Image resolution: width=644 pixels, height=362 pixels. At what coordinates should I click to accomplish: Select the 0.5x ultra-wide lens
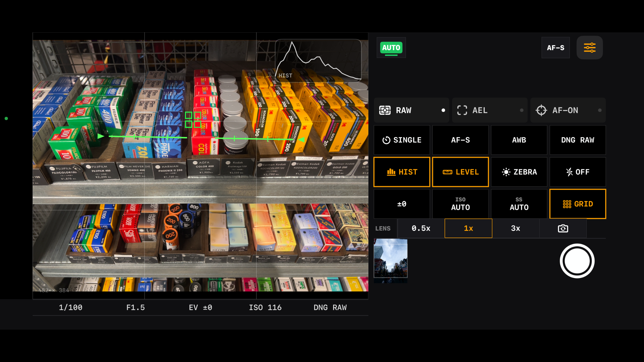coord(421,228)
